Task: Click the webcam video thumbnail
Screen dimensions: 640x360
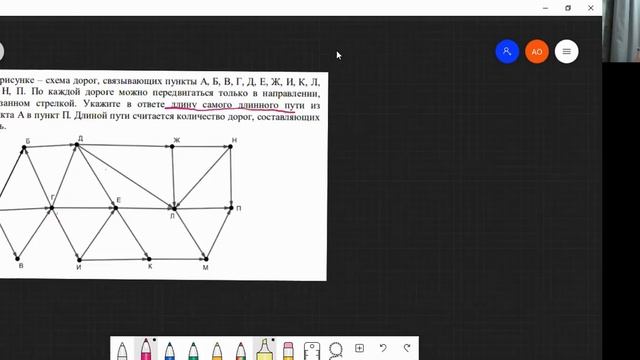Action: coord(621,31)
